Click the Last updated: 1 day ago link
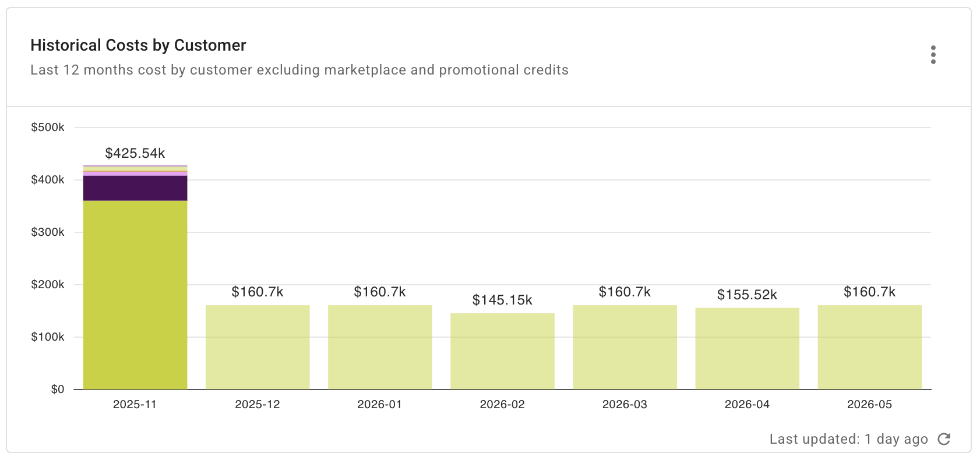980x460 pixels. pos(848,438)
